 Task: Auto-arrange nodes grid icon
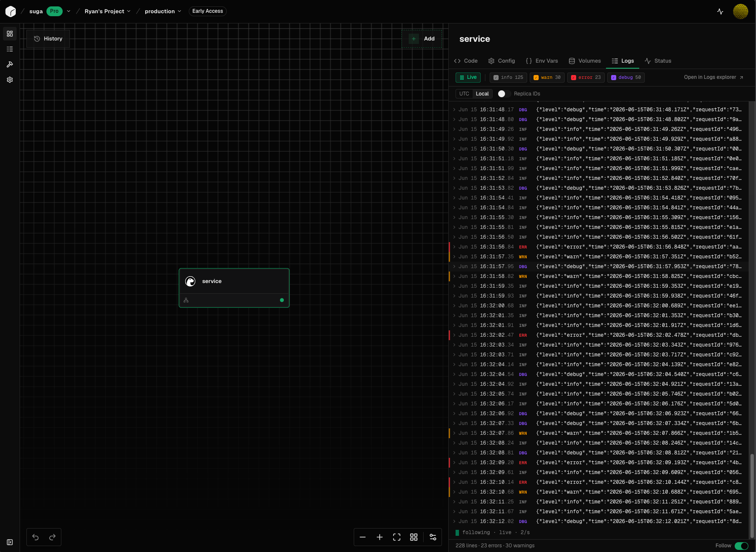(414, 537)
